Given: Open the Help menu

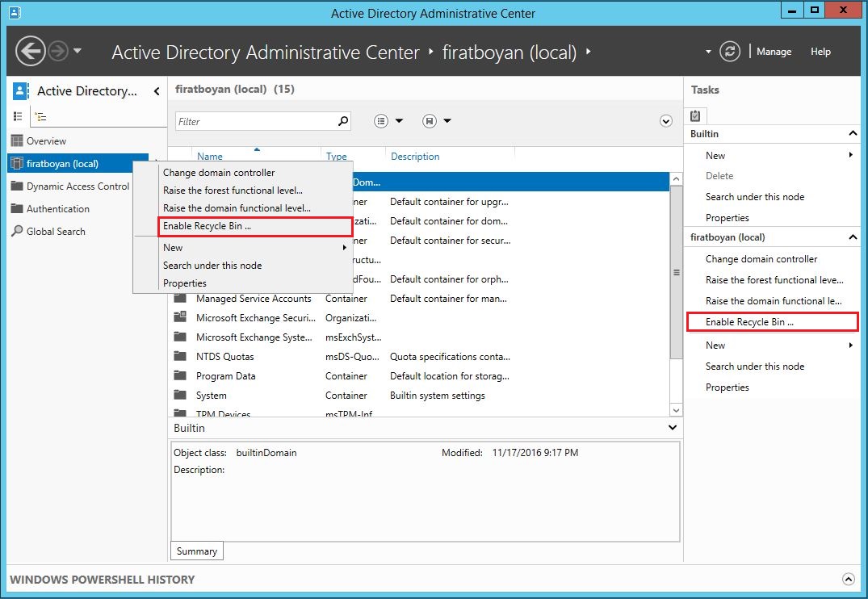Looking at the screenshot, I should click(820, 52).
